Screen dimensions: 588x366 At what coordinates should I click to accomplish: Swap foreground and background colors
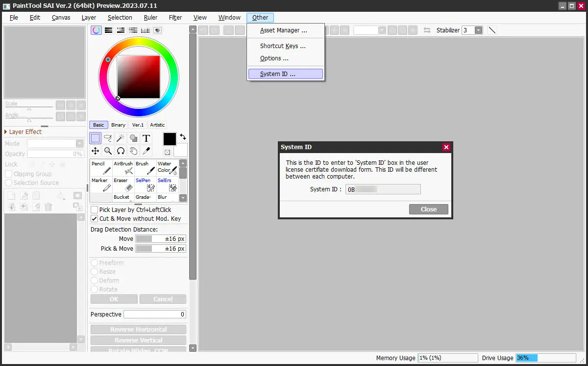tap(183, 137)
